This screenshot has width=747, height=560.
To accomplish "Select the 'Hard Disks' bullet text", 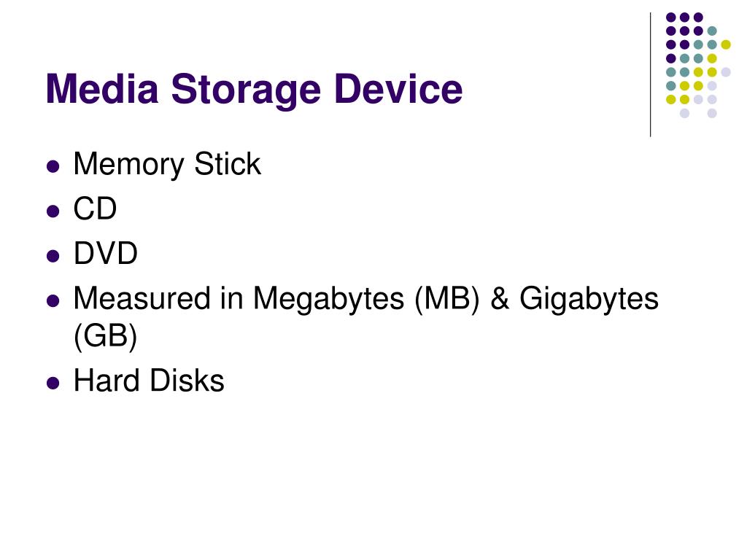I will [149, 381].
